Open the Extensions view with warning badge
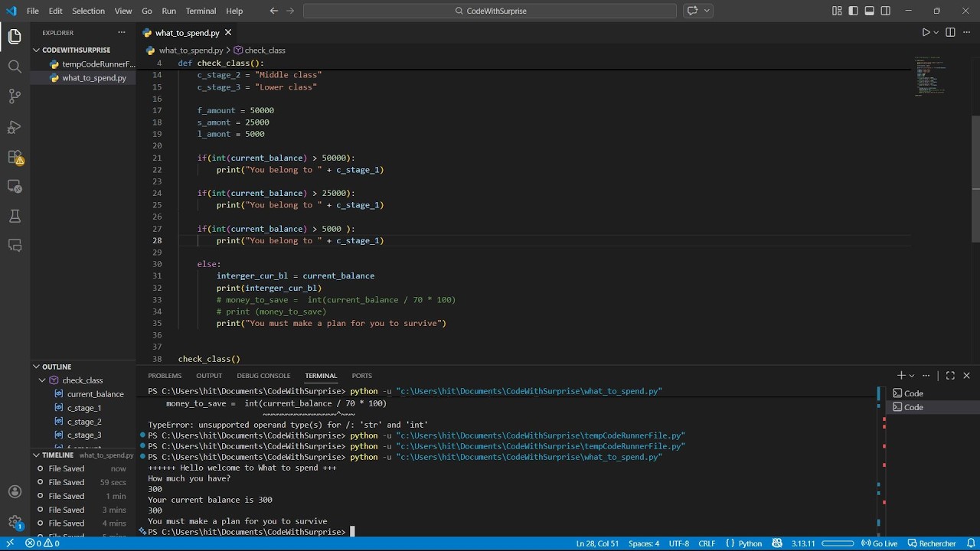 (15, 157)
